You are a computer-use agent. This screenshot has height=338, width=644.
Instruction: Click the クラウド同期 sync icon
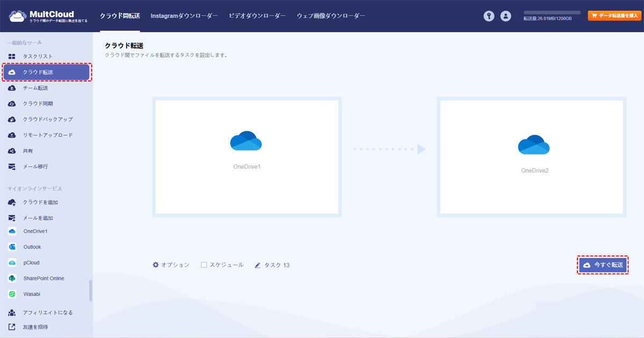12,104
